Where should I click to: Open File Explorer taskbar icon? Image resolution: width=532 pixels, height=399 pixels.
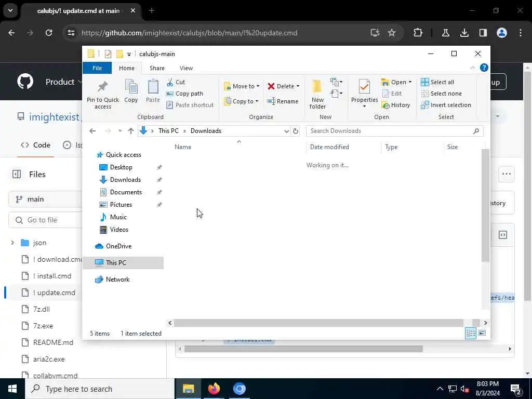tap(188, 389)
